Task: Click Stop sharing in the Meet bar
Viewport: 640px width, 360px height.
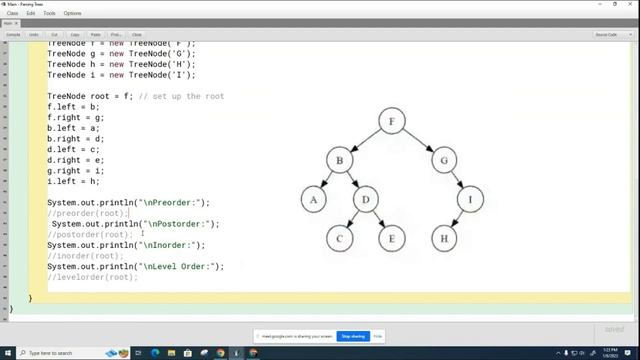Action: coord(353,336)
